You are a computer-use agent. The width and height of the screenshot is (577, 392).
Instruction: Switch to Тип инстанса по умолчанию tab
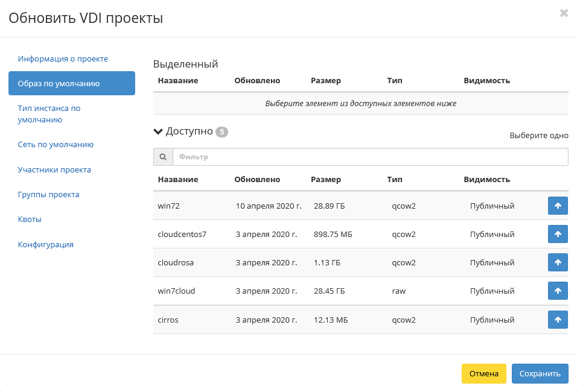pyautogui.click(x=49, y=114)
